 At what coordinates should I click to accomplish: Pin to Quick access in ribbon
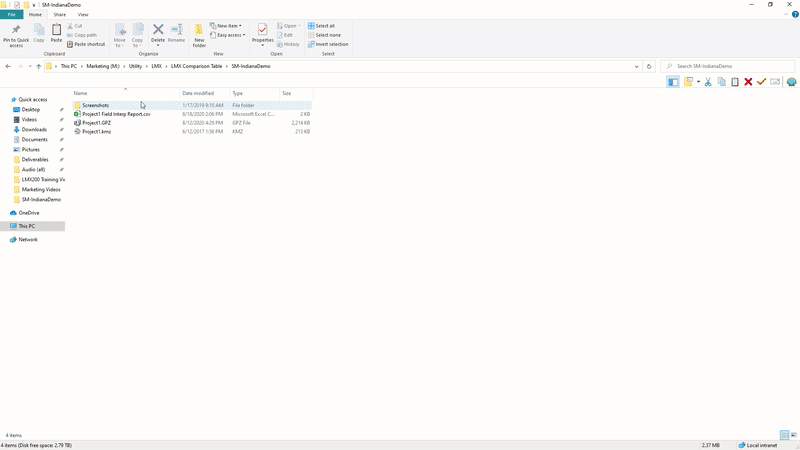pyautogui.click(x=16, y=35)
